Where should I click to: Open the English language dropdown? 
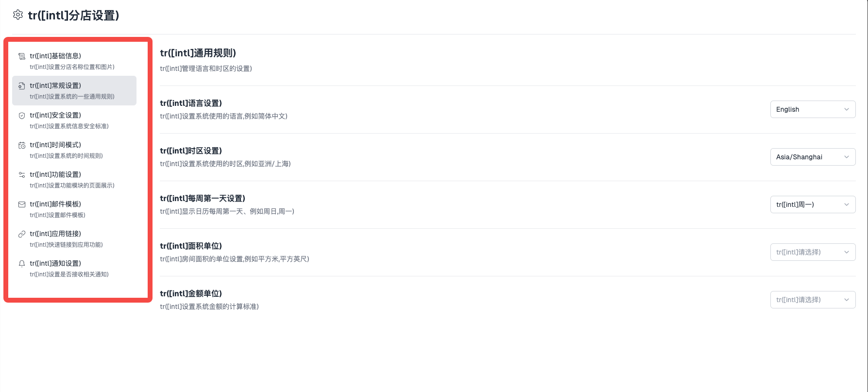tap(813, 109)
